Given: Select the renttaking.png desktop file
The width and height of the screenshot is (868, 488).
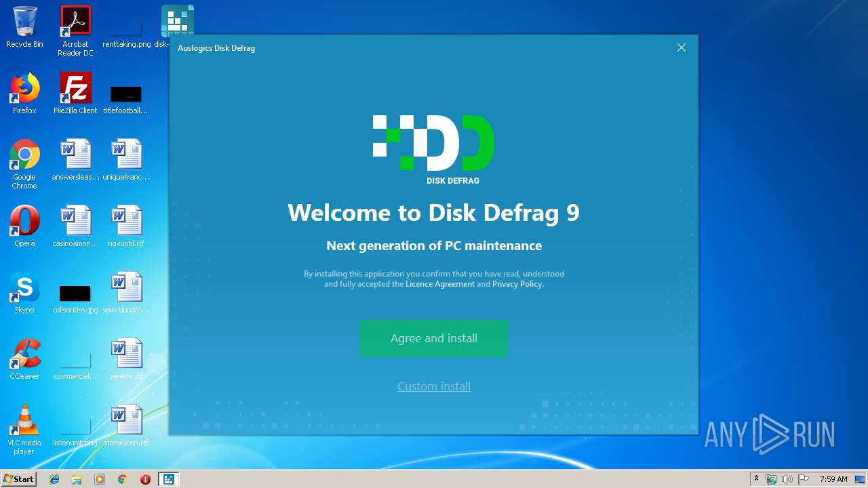Looking at the screenshot, I should [127, 30].
